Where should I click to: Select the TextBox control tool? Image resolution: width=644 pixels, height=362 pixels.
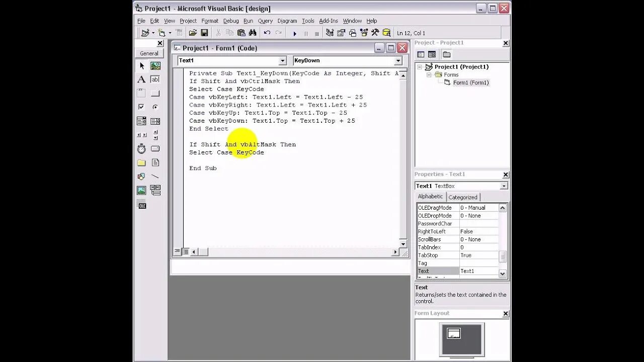(x=155, y=79)
